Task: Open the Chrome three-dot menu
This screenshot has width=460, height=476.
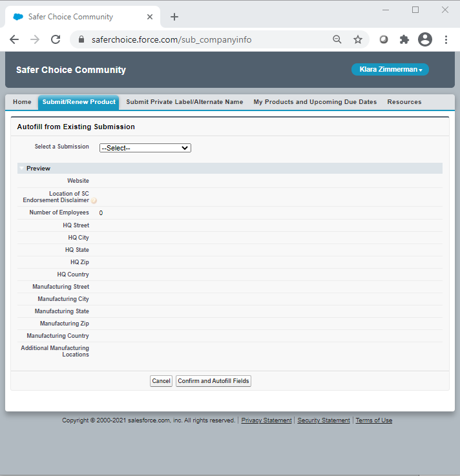Action: pyautogui.click(x=446, y=39)
